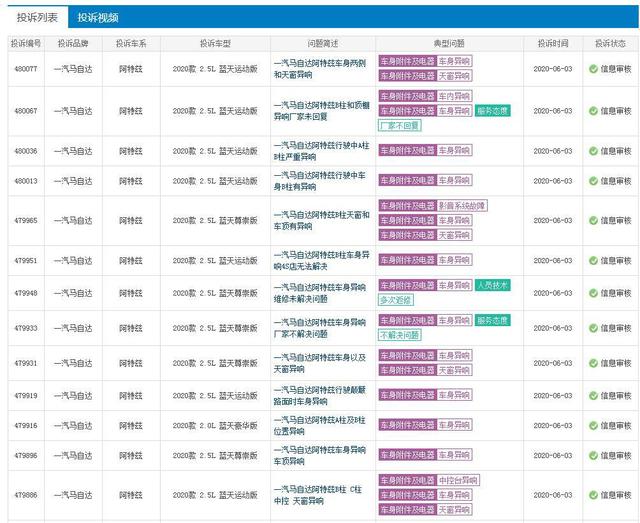The height and width of the screenshot is (523, 640).
Task: Open complaint 车身异响维修未解决问题
Action: (x=320, y=293)
